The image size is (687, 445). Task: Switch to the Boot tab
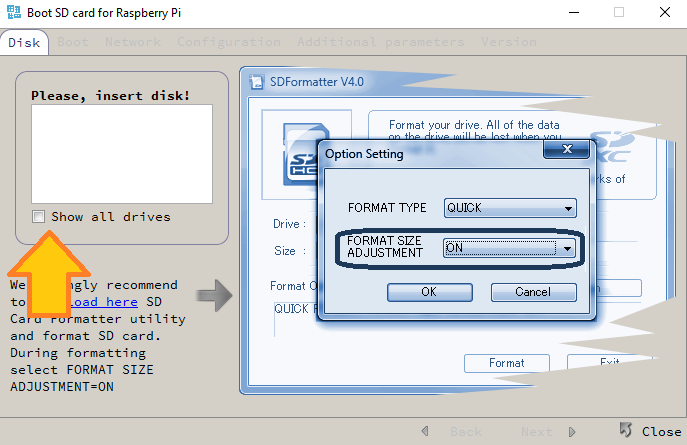tap(73, 42)
